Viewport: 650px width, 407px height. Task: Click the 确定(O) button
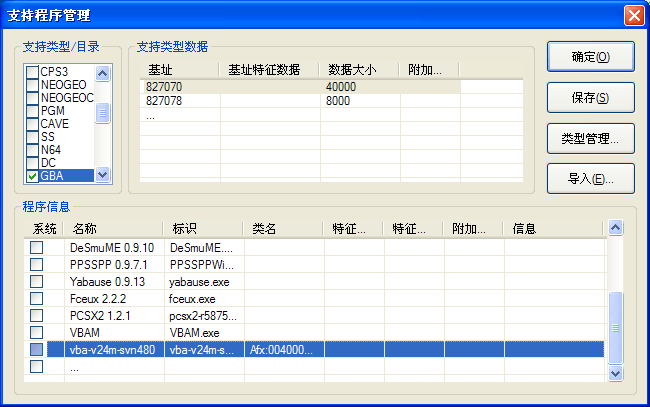pos(591,57)
